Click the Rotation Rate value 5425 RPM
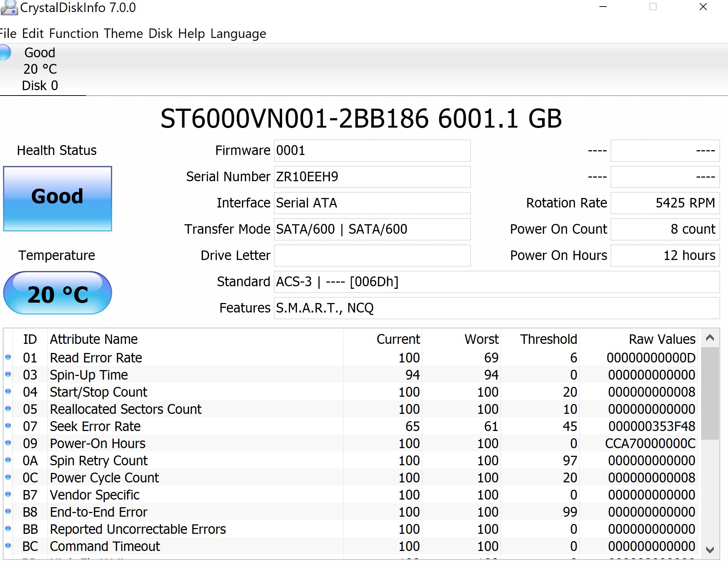Viewport: 728px width, 563px height. [x=665, y=203]
